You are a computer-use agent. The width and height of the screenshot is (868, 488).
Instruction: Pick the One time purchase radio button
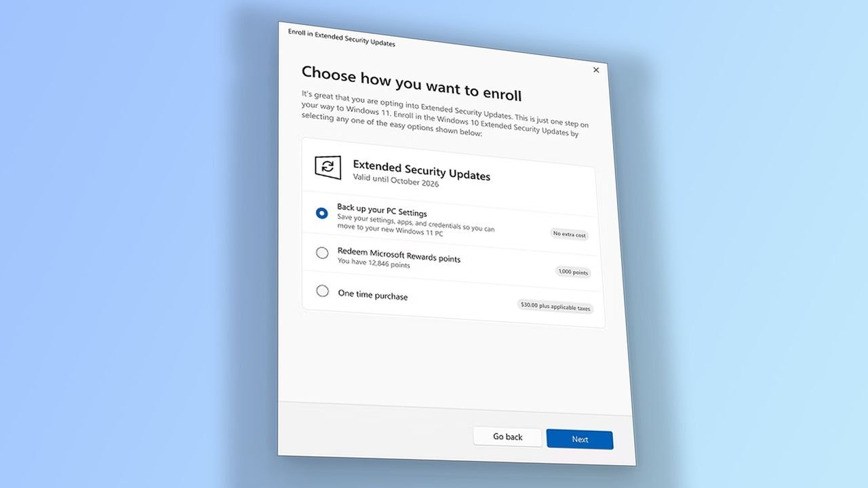(322, 291)
